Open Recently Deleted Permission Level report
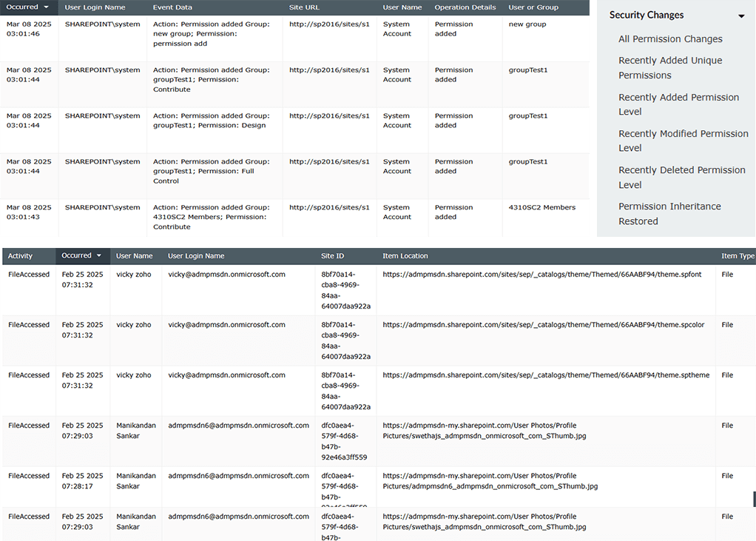Viewport: 756px width, 541px height. tap(682, 178)
